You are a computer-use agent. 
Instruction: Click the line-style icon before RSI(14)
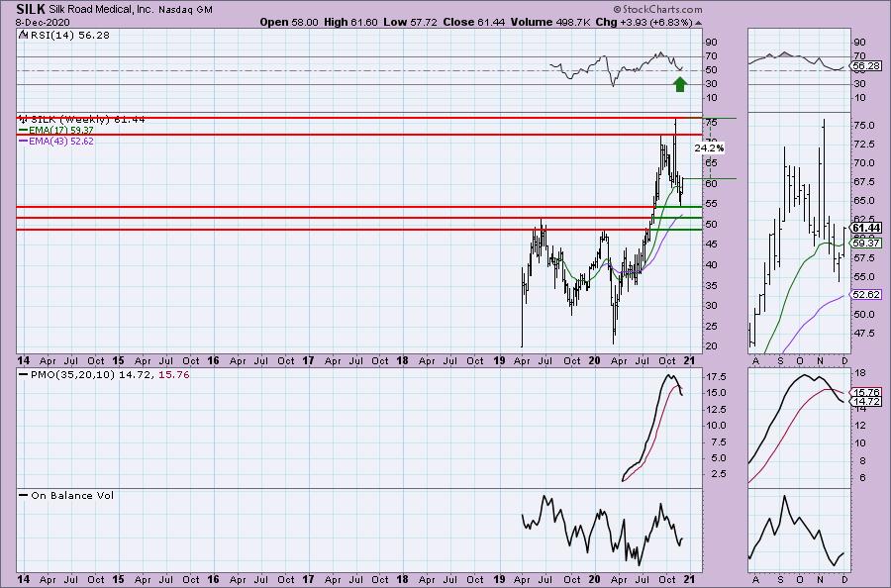[23, 36]
